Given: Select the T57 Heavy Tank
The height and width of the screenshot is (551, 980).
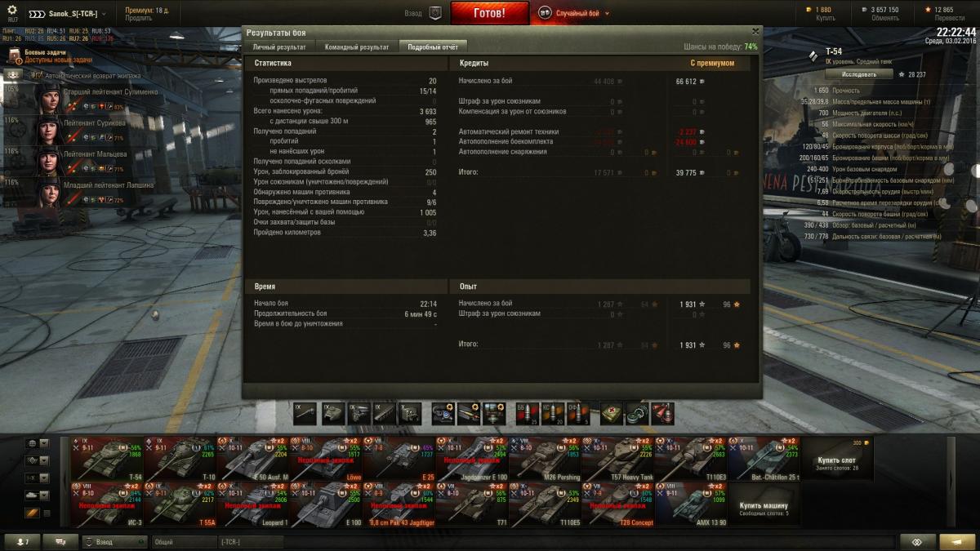Looking at the screenshot, I should [x=619, y=459].
